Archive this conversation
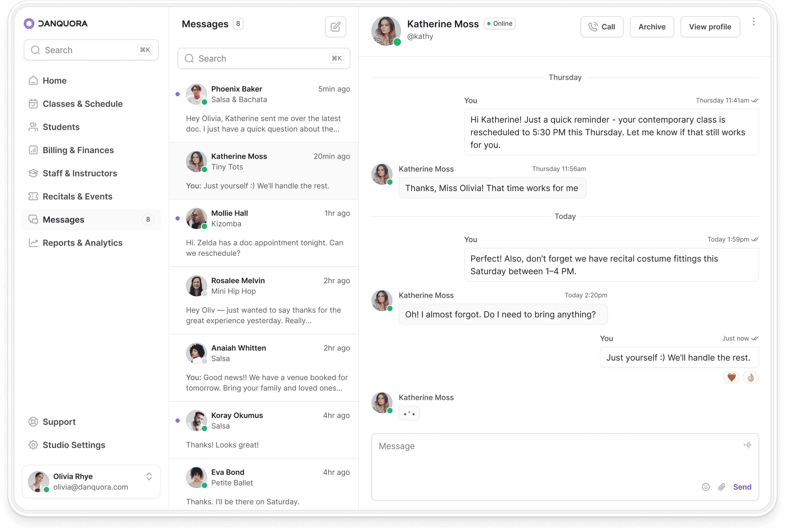This screenshot has width=785, height=532. (x=652, y=27)
